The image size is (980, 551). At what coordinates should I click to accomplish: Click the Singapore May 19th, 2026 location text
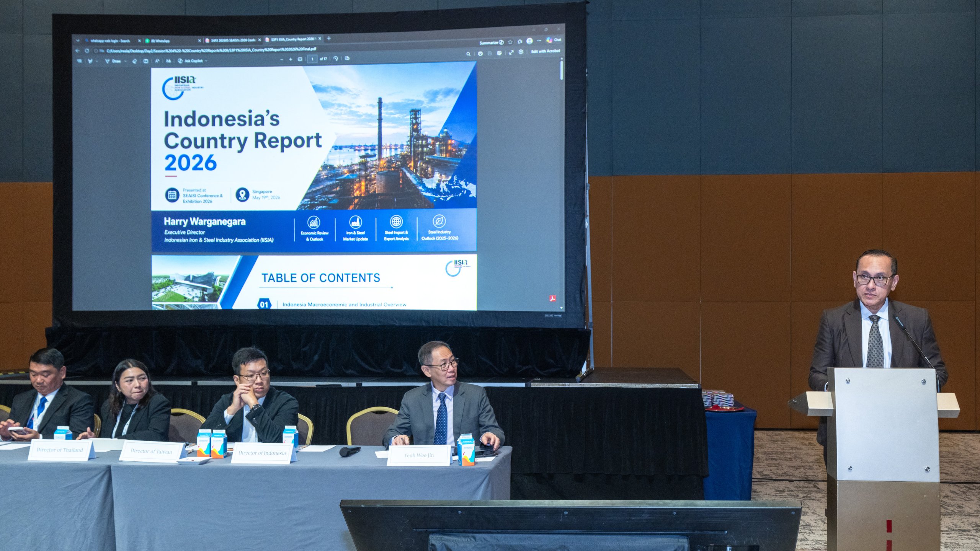tap(266, 194)
